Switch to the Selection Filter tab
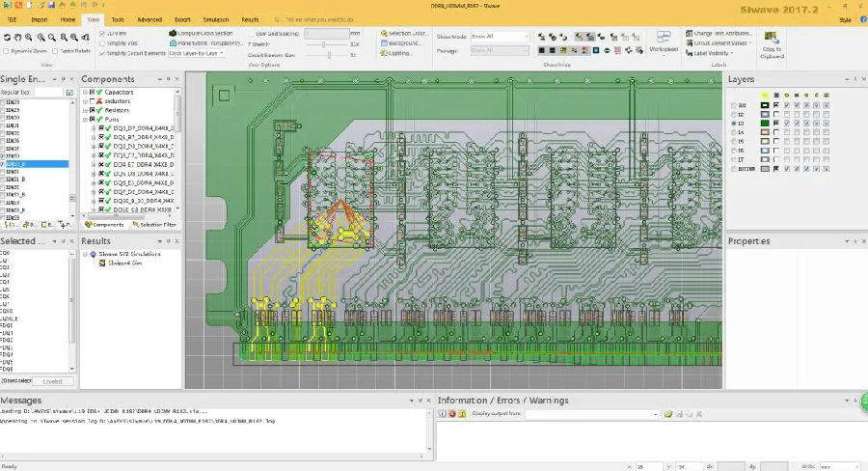This screenshot has height=471, width=868. (154, 225)
